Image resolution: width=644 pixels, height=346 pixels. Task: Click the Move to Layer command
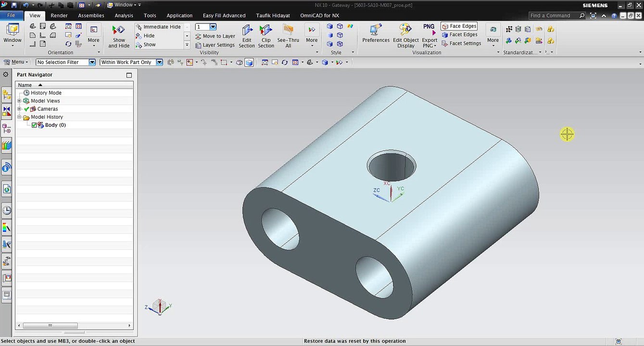[215, 36]
